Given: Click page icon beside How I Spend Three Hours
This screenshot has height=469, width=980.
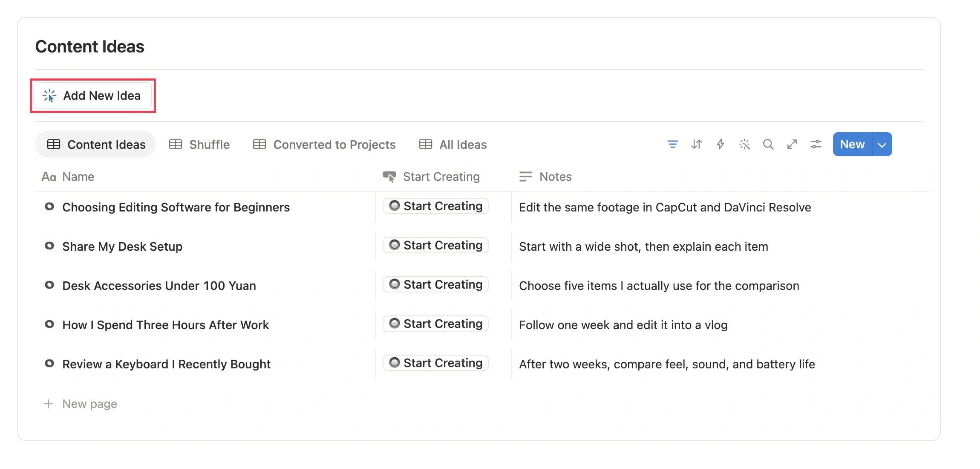Looking at the screenshot, I should [x=49, y=324].
